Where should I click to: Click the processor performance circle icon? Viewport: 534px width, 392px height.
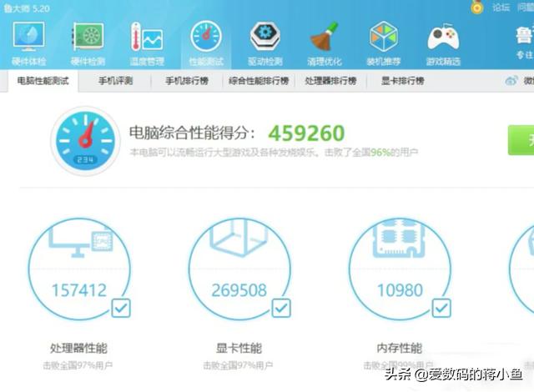click(79, 269)
